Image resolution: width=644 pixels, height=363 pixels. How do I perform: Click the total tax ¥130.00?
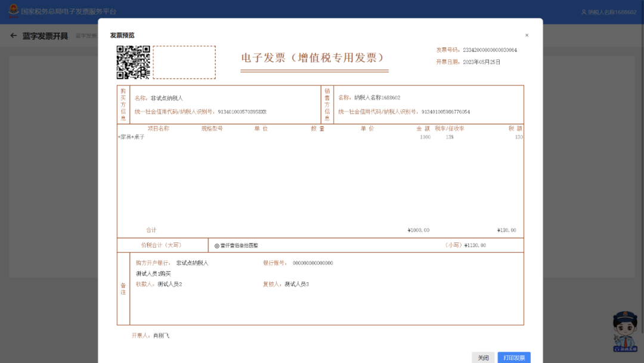click(506, 230)
